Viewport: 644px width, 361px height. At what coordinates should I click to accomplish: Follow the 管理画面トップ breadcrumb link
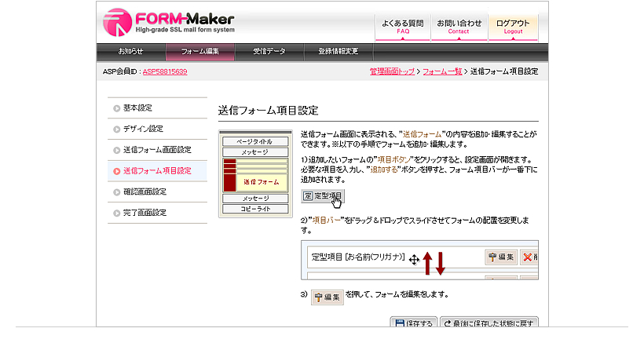pyautogui.click(x=392, y=71)
